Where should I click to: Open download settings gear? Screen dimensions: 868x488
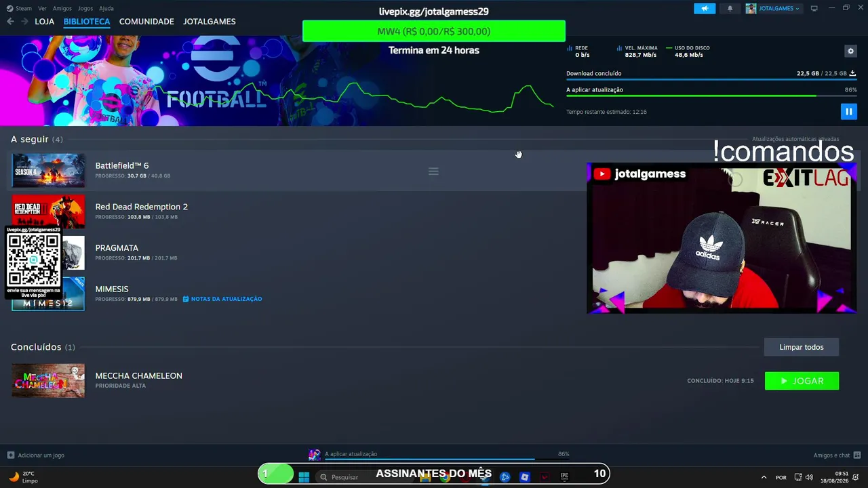tap(850, 51)
